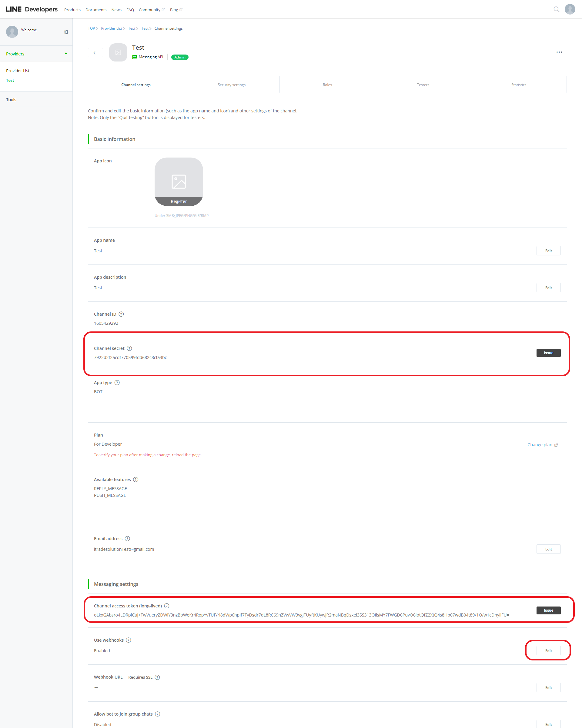Click the green Messaging API icon
This screenshot has height=728, width=582.
135,57
